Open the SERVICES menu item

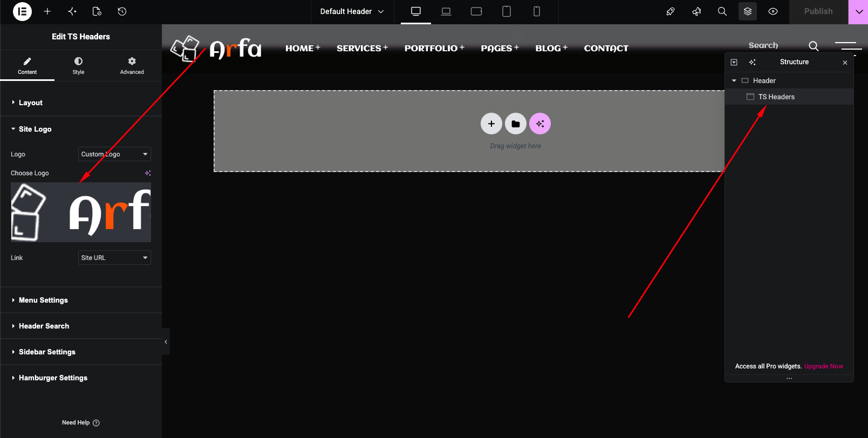[x=362, y=48]
